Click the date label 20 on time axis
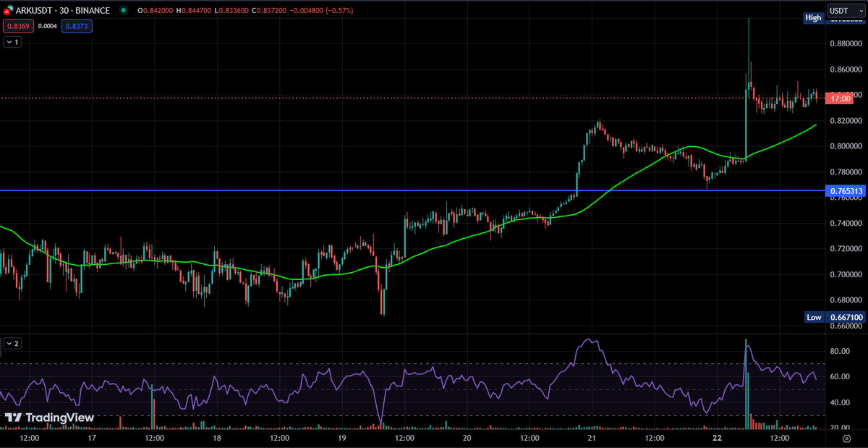868x448 pixels. [x=467, y=439]
